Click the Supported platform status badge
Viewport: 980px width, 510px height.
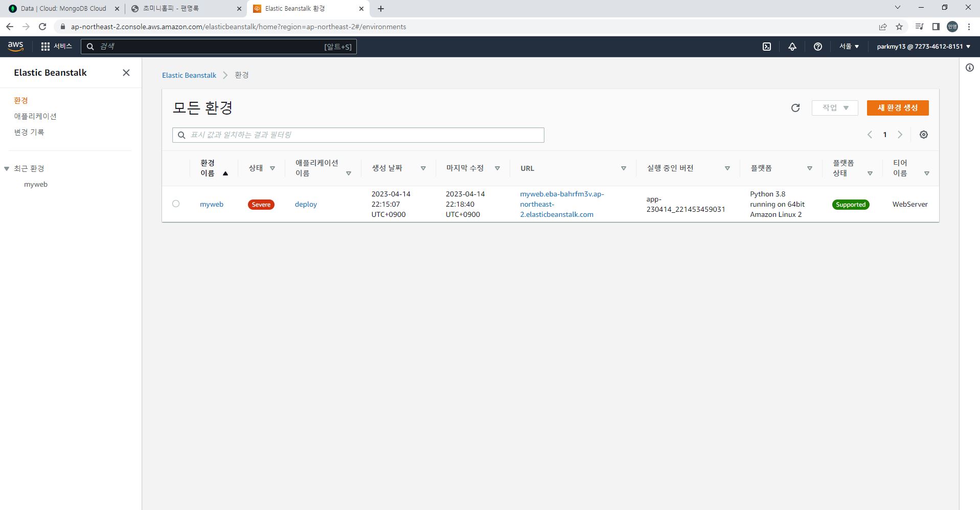pyautogui.click(x=851, y=205)
